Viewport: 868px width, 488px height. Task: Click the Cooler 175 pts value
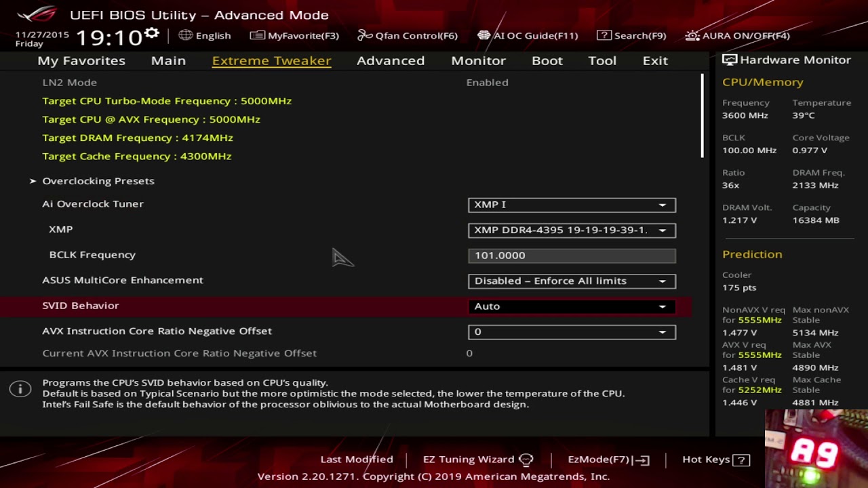click(x=739, y=287)
